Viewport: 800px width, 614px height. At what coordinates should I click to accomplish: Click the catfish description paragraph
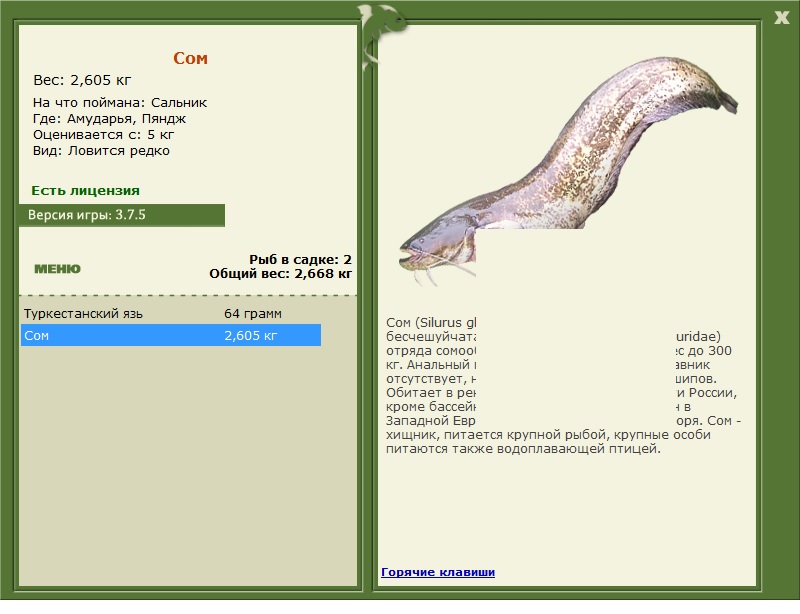coord(563,385)
